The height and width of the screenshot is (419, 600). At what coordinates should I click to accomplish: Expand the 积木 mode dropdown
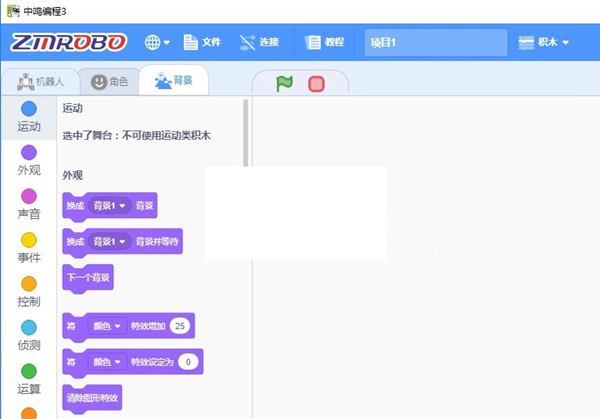pos(543,42)
